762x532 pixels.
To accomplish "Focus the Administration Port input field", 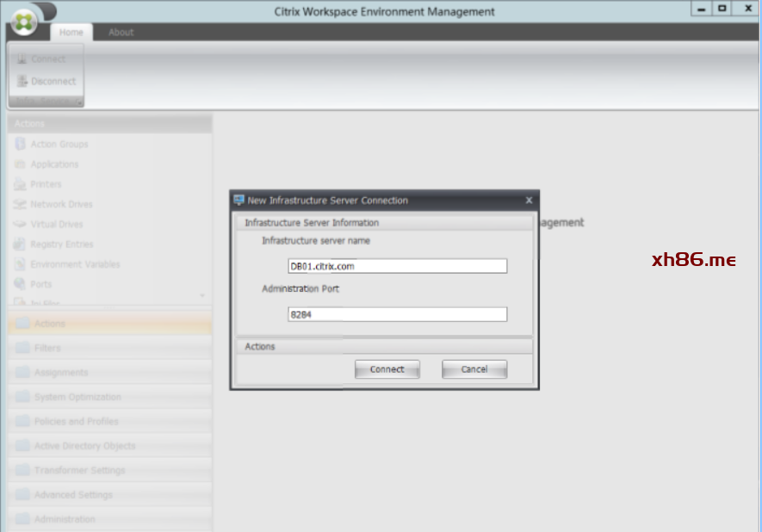I will [x=397, y=314].
